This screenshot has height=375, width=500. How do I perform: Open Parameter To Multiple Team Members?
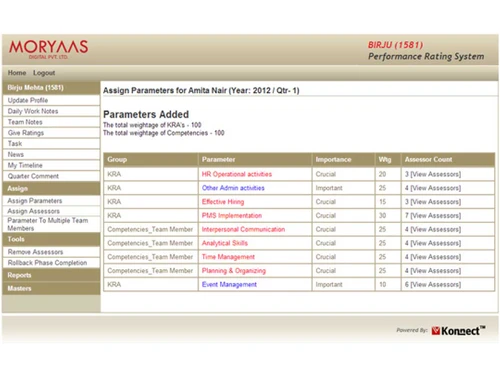click(51, 224)
